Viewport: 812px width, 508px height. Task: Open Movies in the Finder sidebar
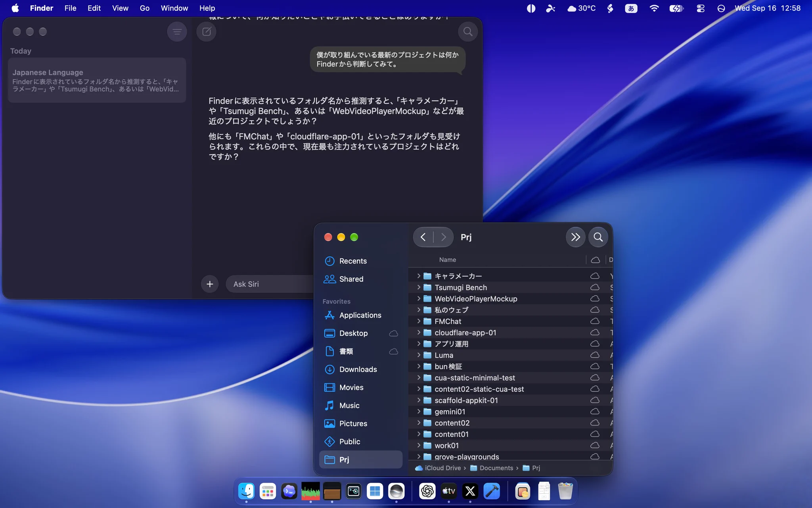(361, 387)
